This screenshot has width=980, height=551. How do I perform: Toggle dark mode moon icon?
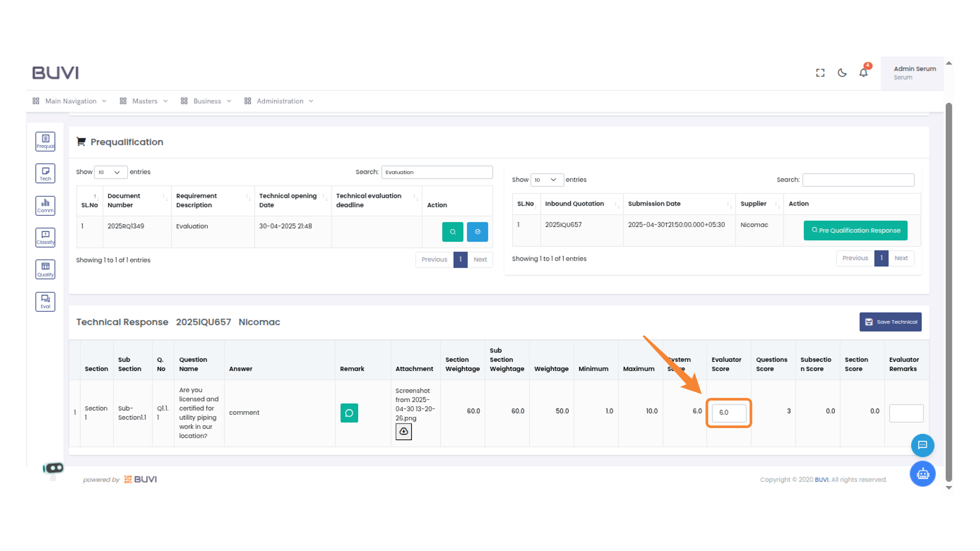[842, 73]
